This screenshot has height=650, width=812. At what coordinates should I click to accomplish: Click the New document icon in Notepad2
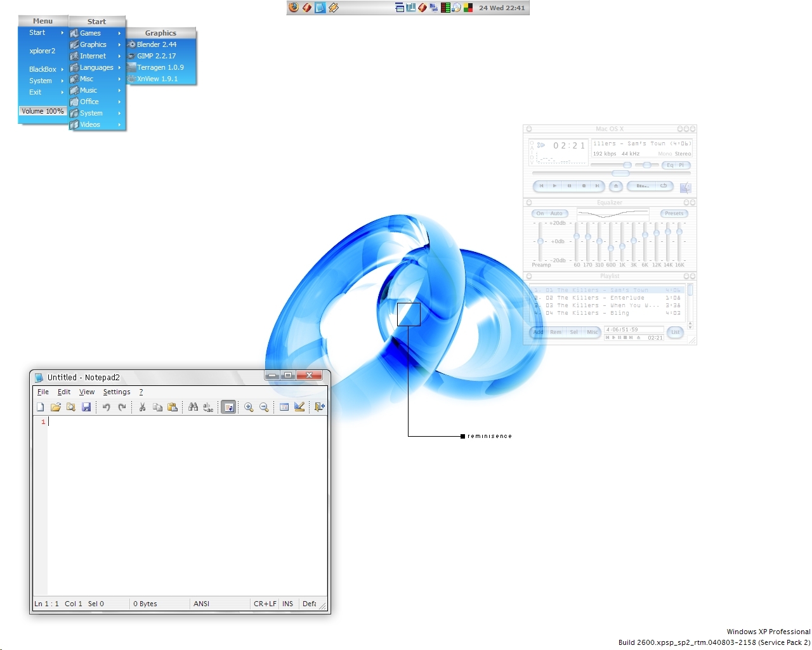(x=41, y=407)
